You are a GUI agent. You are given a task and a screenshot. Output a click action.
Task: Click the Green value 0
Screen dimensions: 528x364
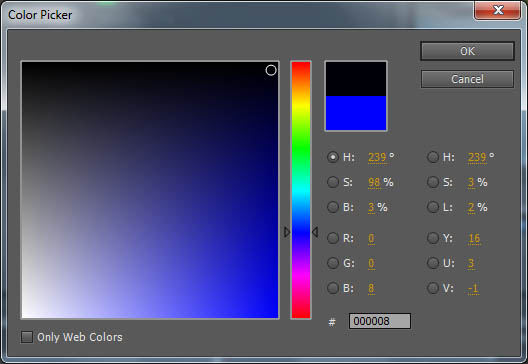371,263
